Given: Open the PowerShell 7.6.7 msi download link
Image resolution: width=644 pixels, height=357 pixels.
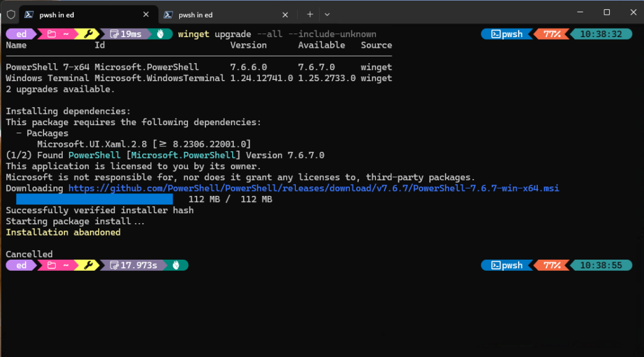Looking at the screenshot, I should 313,188.
